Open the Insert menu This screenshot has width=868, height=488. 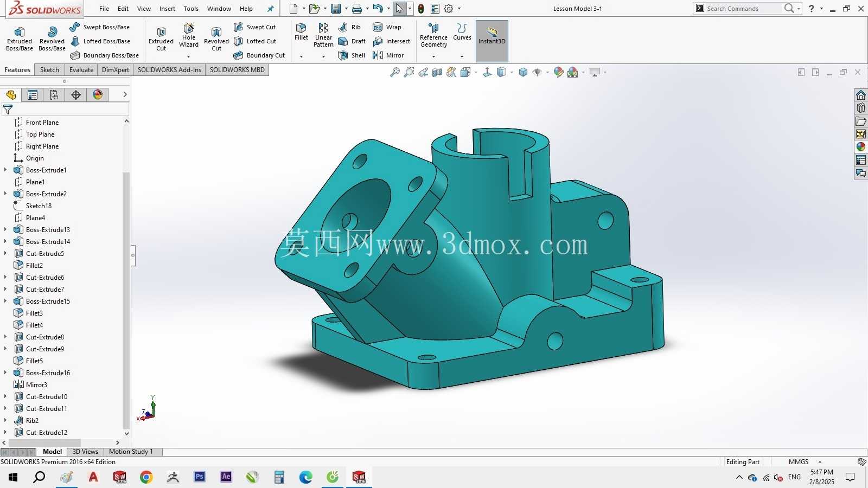click(167, 9)
